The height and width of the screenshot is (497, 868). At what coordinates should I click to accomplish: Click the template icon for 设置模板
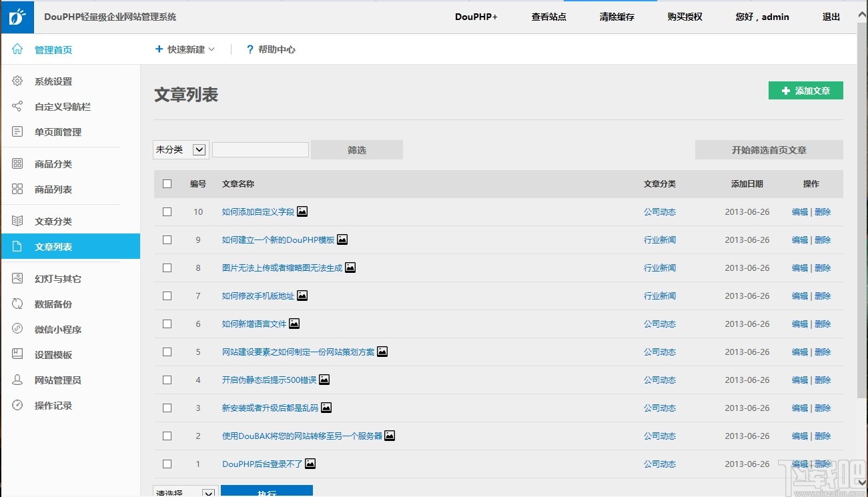point(17,355)
